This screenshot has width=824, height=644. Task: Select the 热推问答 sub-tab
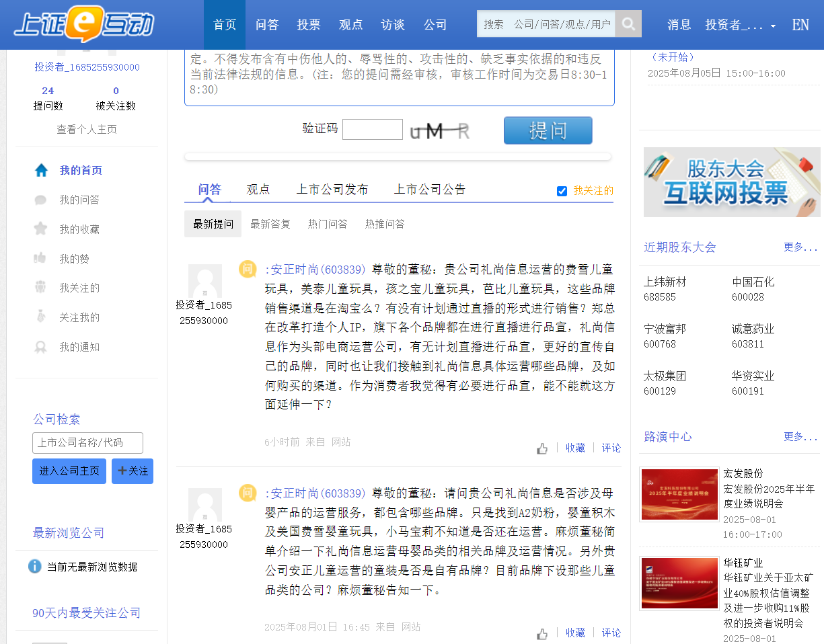[x=385, y=224]
